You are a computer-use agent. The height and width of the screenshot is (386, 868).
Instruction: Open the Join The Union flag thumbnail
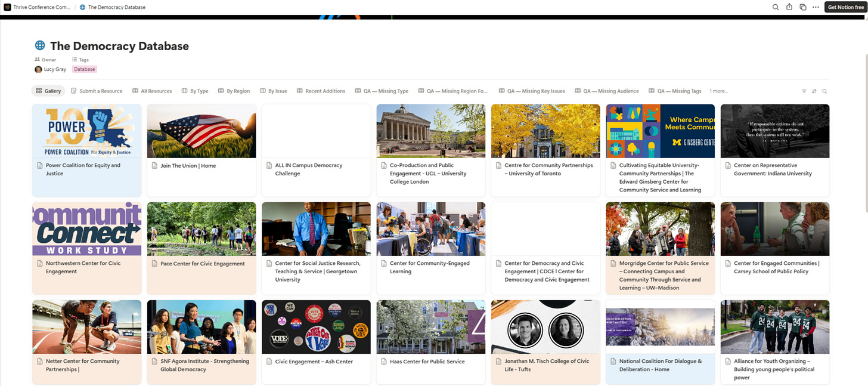(201, 131)
